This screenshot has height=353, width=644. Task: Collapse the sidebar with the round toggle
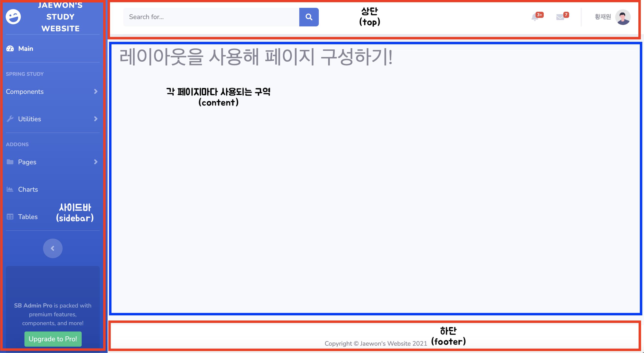click(53, 248)
